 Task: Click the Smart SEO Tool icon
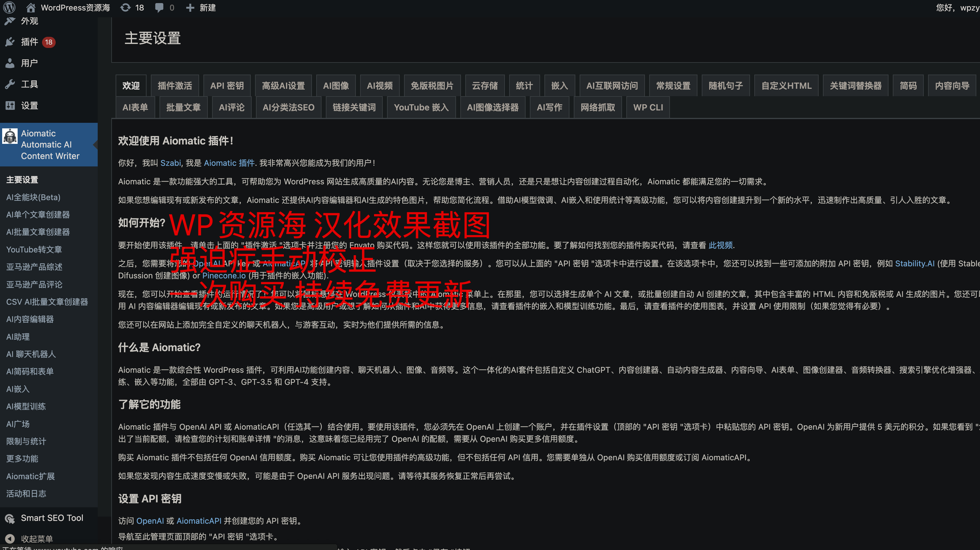[10, 518]
